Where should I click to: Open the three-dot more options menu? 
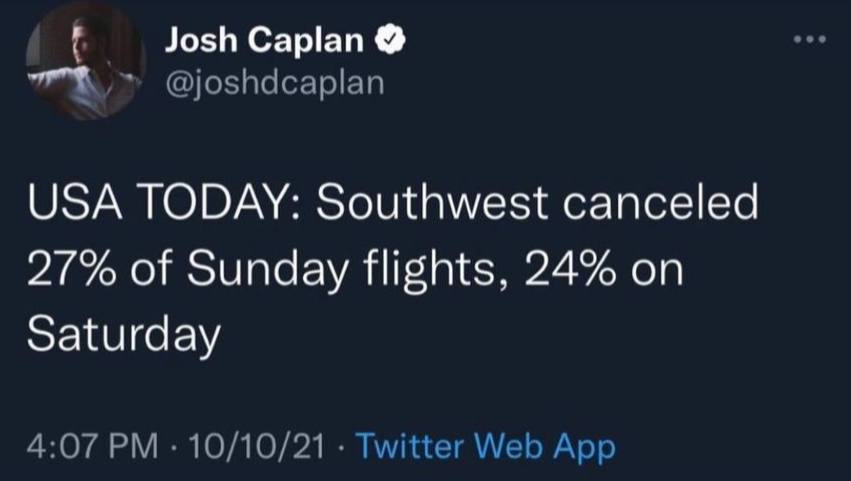(810, 39)
